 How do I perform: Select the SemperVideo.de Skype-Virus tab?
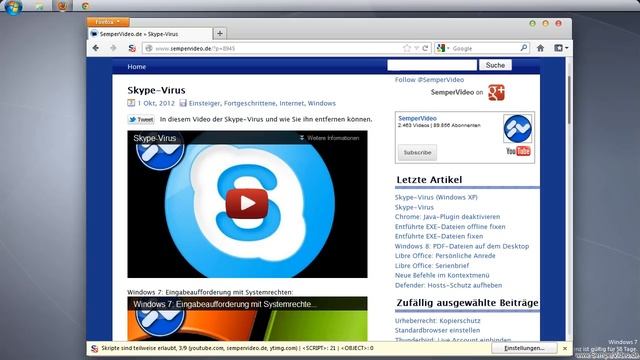click(149, 34)
